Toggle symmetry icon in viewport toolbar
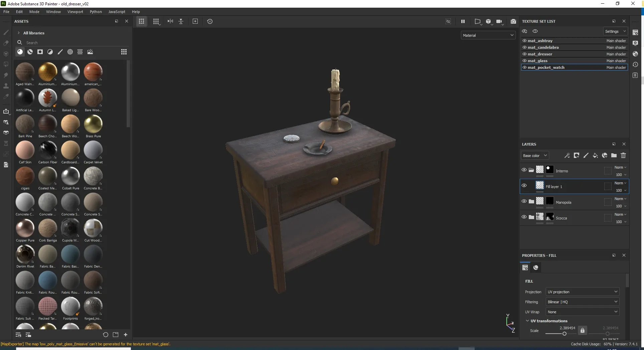 coord(170,21)
